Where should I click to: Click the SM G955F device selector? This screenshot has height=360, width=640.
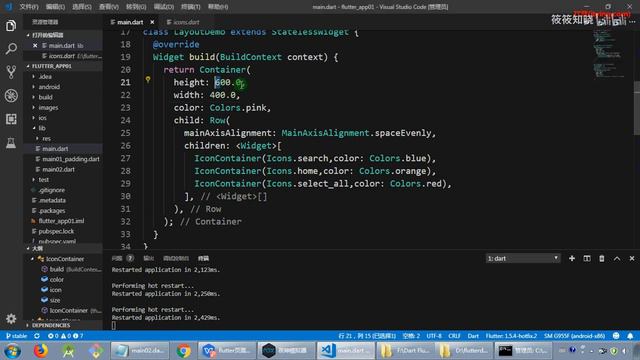coord(574,336)
